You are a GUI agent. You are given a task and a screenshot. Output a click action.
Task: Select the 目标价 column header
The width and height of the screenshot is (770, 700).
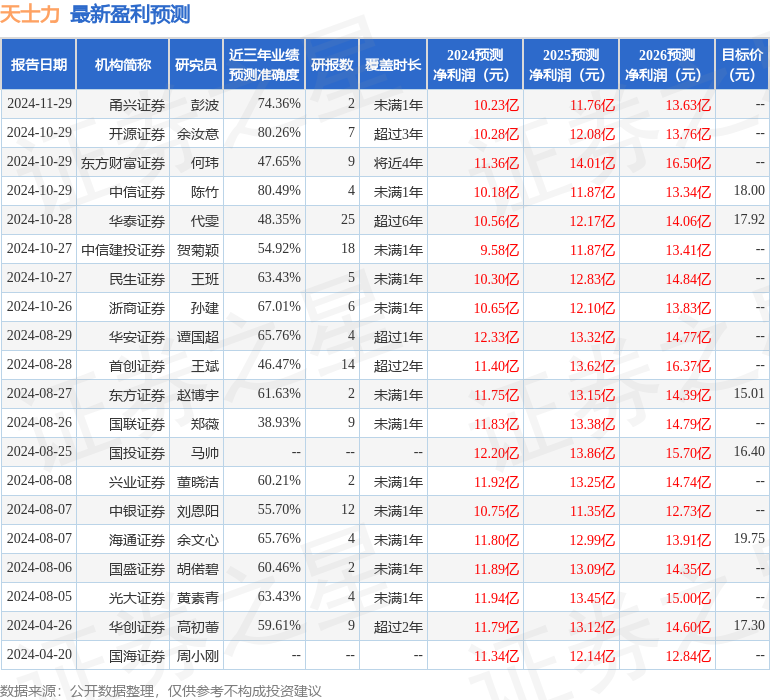[742, 65]
